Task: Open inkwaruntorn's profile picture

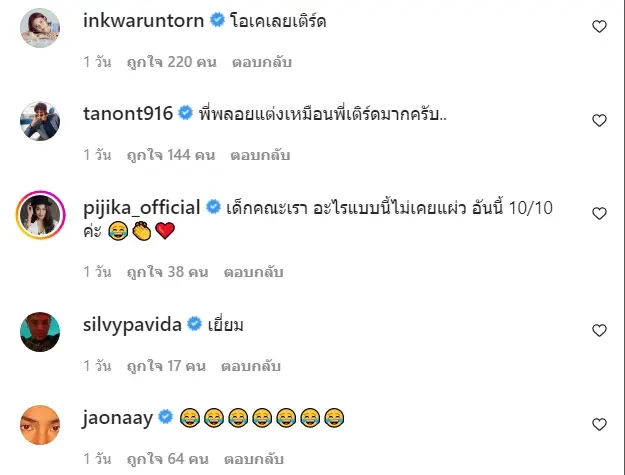Action: (x=40, y=28)
